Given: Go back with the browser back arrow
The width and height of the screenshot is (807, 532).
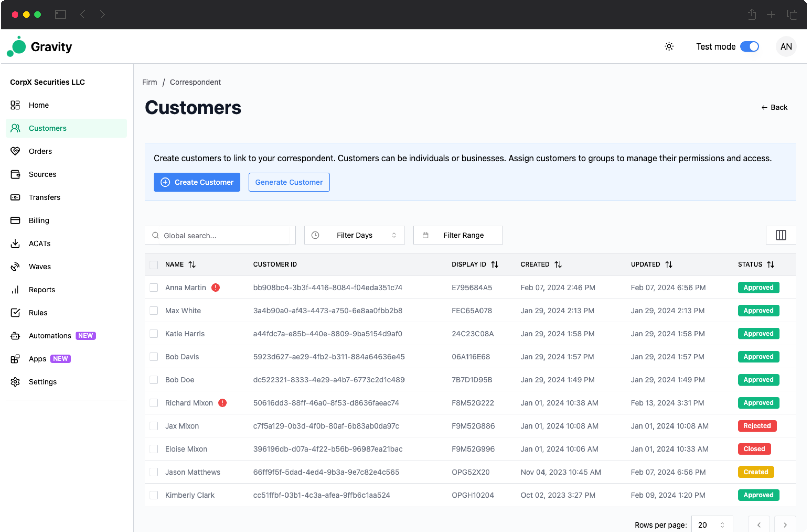Looking at the screenshot, I should point(82,14).
